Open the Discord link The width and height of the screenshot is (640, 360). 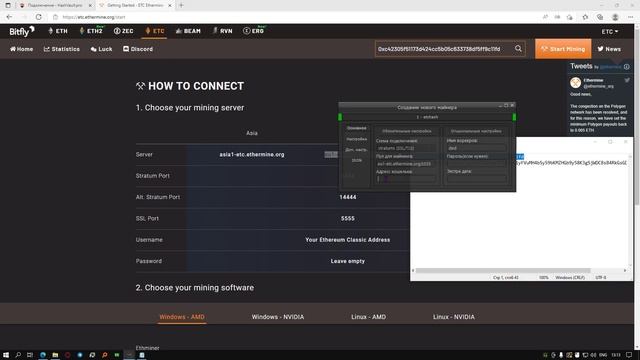(138, 49)
